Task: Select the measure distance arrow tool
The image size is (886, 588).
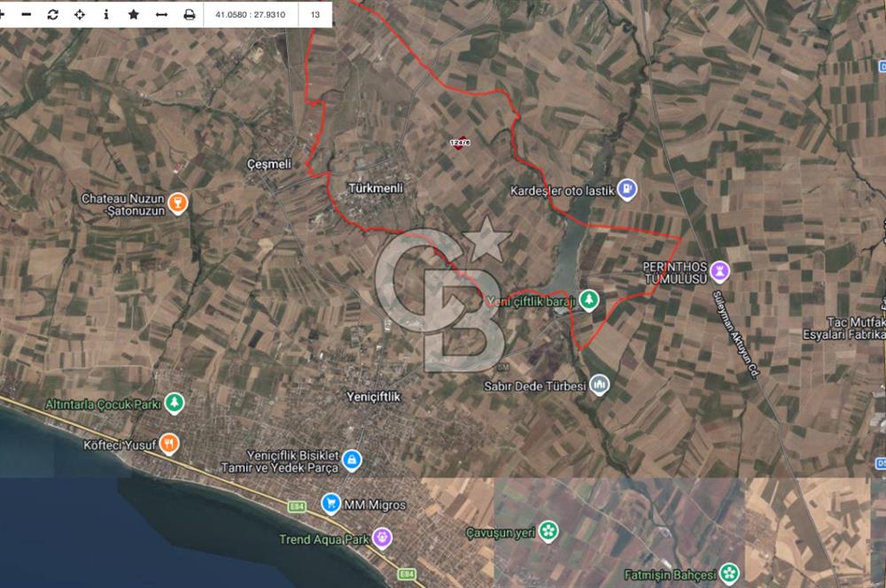Action: (x=161, y=15)
